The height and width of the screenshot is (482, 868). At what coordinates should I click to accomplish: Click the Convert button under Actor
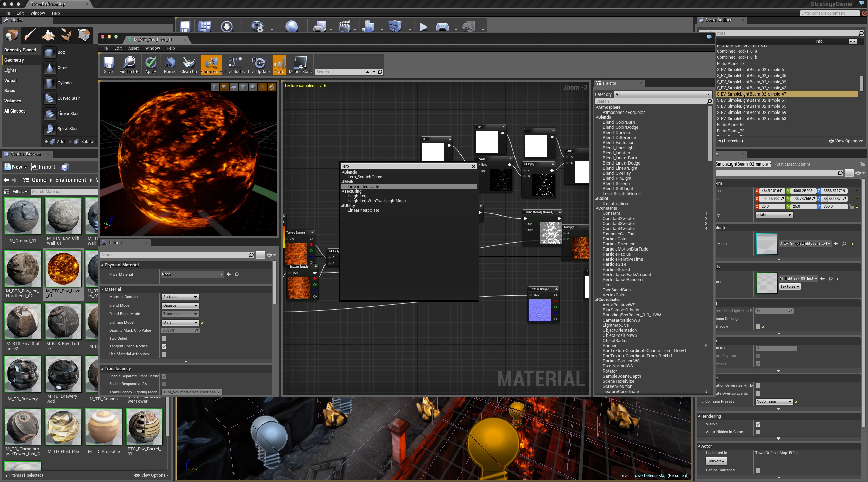click(x=716, y=461)
